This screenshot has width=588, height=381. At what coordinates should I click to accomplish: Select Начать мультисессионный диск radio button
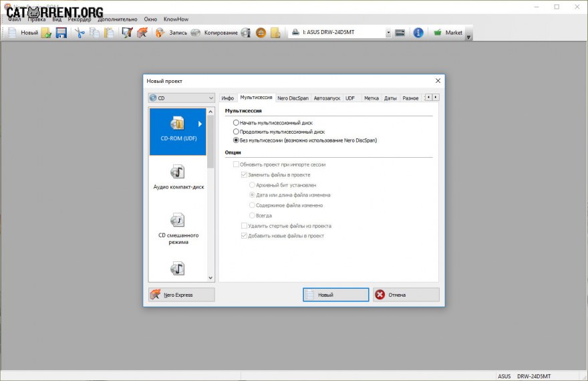236,122
